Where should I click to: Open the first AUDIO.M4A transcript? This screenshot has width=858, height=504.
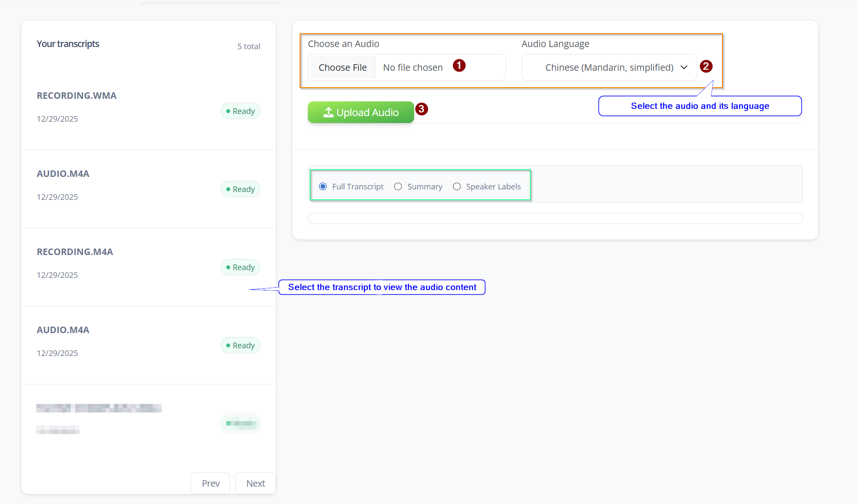63,174
